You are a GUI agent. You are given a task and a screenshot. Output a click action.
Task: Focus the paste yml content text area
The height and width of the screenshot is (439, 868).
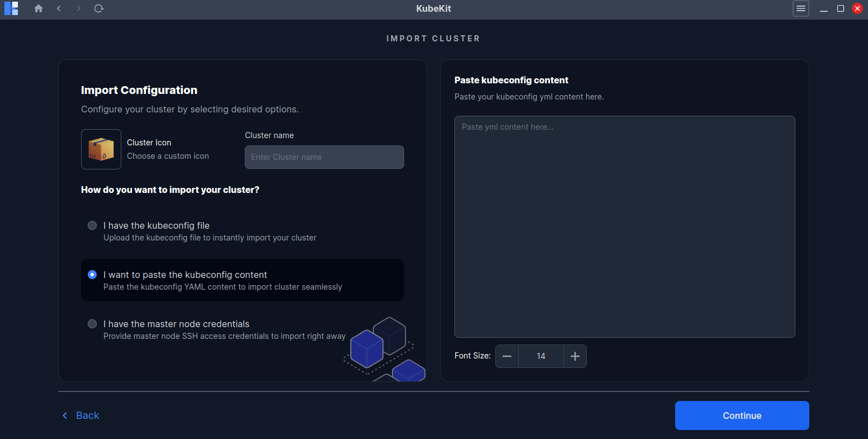pos(624,226)
